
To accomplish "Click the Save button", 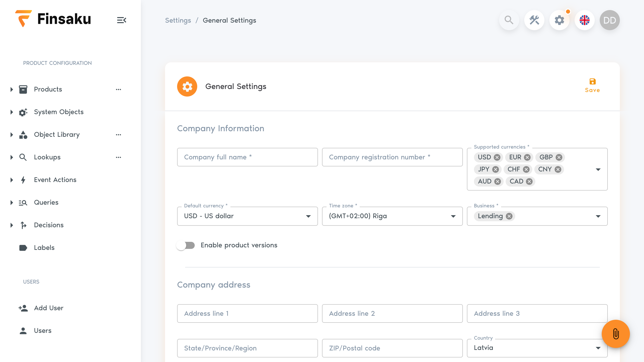I will tap(592, 85).
